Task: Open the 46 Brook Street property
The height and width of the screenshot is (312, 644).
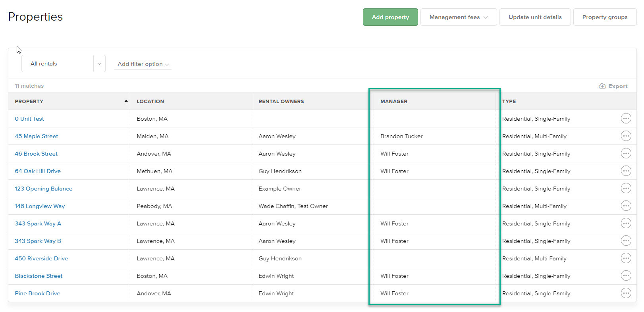Action: pyautogui.click(x=36, y=154)
